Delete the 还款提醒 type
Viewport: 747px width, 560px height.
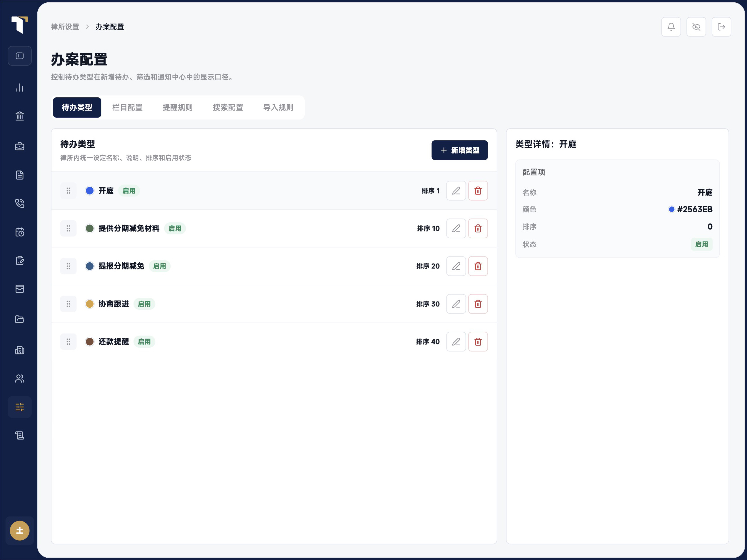point(478,342)
